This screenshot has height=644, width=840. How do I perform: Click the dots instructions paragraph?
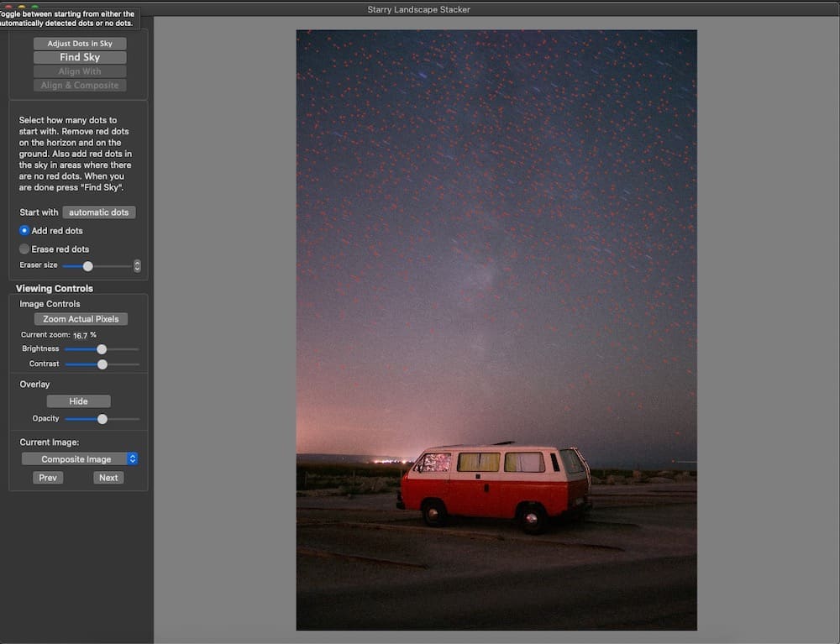click(x=75, y=154)
